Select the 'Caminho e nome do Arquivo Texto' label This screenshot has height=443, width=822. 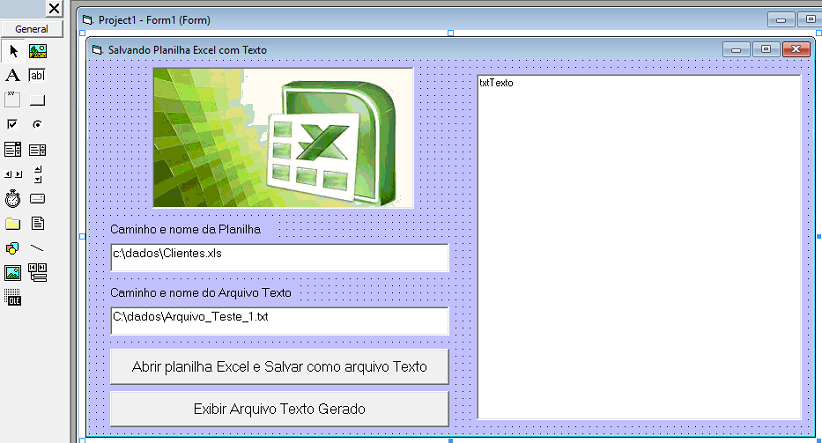point(201,293)
